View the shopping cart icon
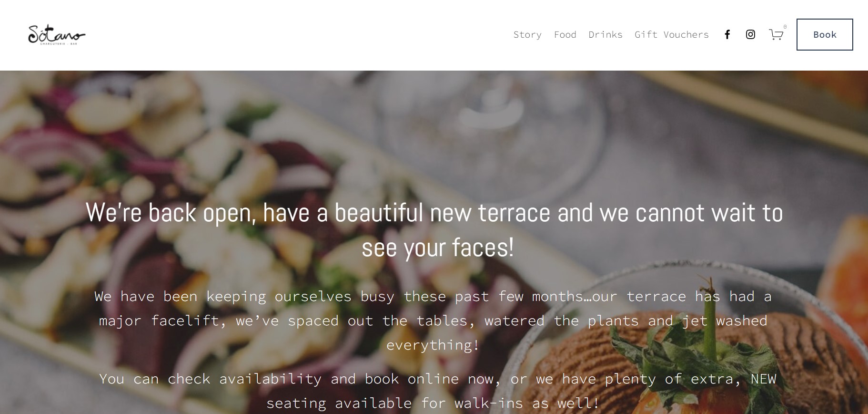Viewport: 868px width, 414px height. point(776,35)
